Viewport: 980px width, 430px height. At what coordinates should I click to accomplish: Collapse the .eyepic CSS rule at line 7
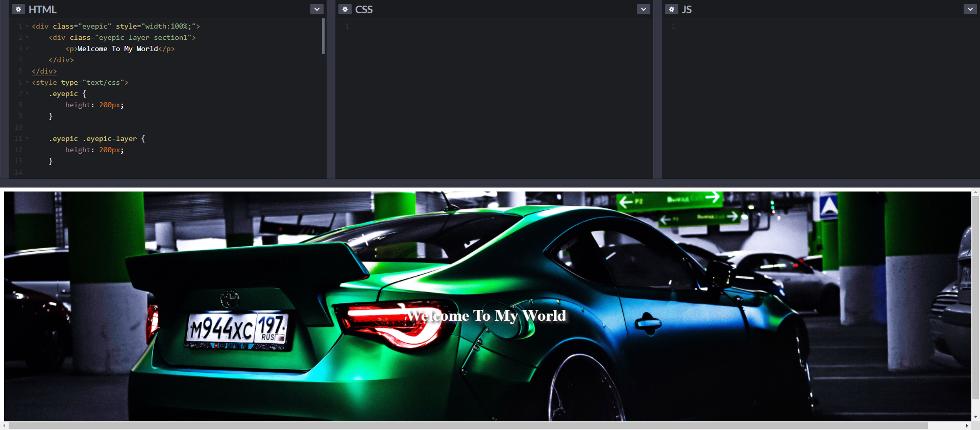[x=27, y=93]
